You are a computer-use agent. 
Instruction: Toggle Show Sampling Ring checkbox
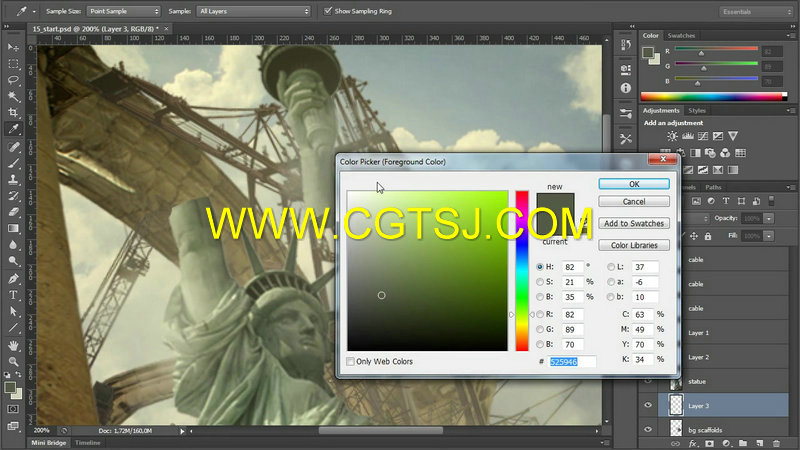coord(328,11)
